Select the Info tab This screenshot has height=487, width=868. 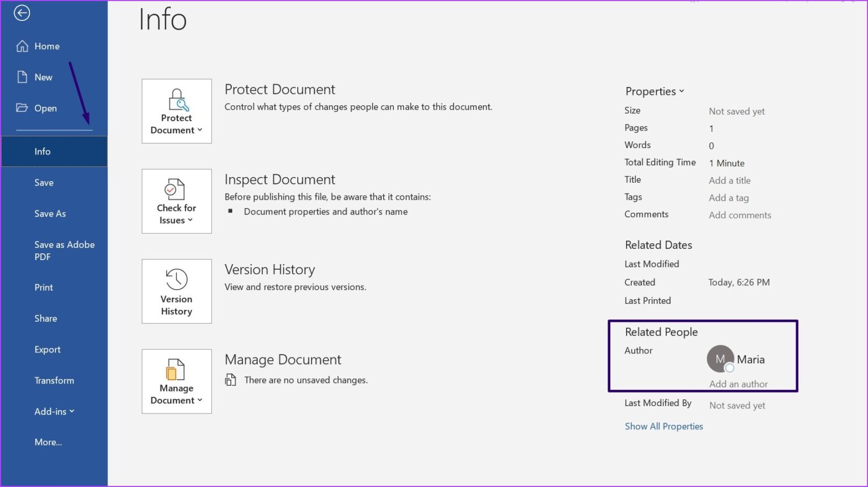tap(42, 151)
